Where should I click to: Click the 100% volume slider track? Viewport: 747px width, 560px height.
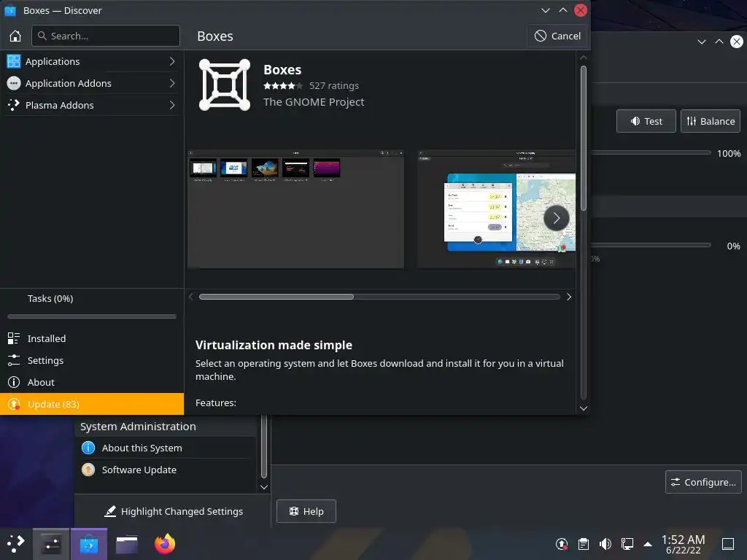point(651,153)
